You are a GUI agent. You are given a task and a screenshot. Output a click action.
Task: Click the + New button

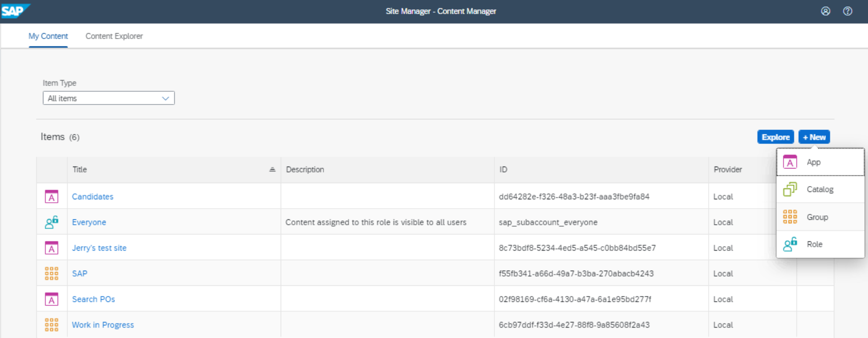pos(814,137)
